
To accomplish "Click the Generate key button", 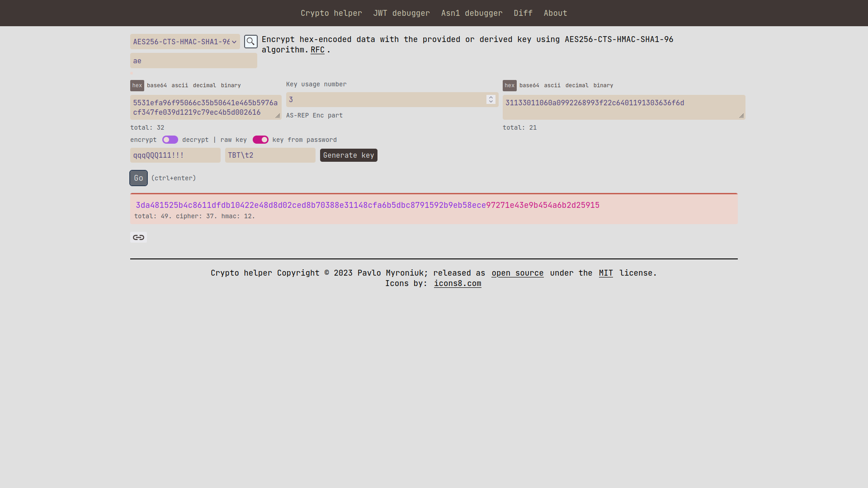I will point(349,155).
